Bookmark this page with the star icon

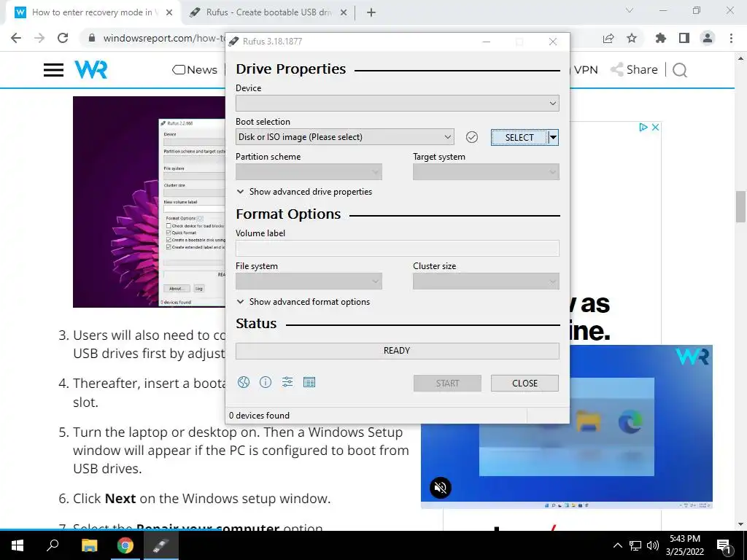coord(632,38)
